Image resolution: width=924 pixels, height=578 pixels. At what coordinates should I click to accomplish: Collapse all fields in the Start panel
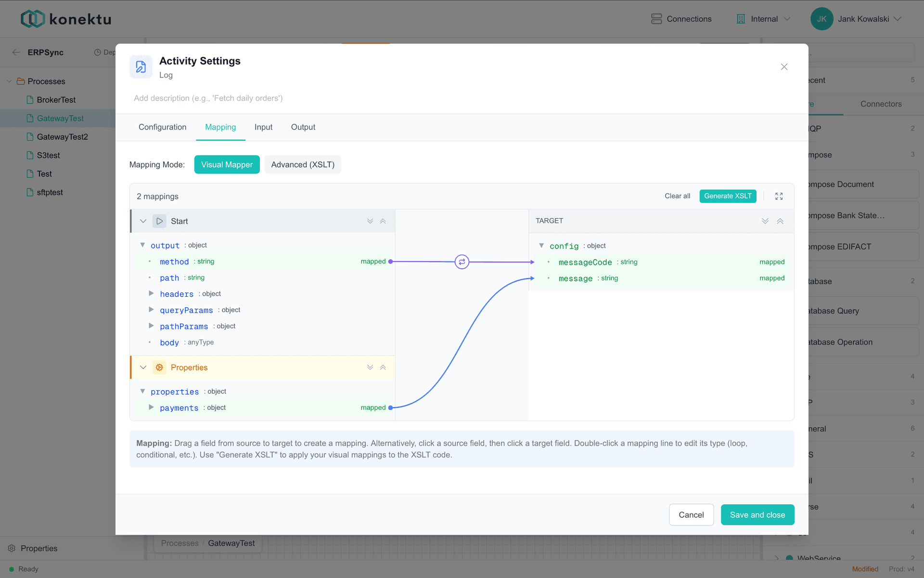[383, 221]
